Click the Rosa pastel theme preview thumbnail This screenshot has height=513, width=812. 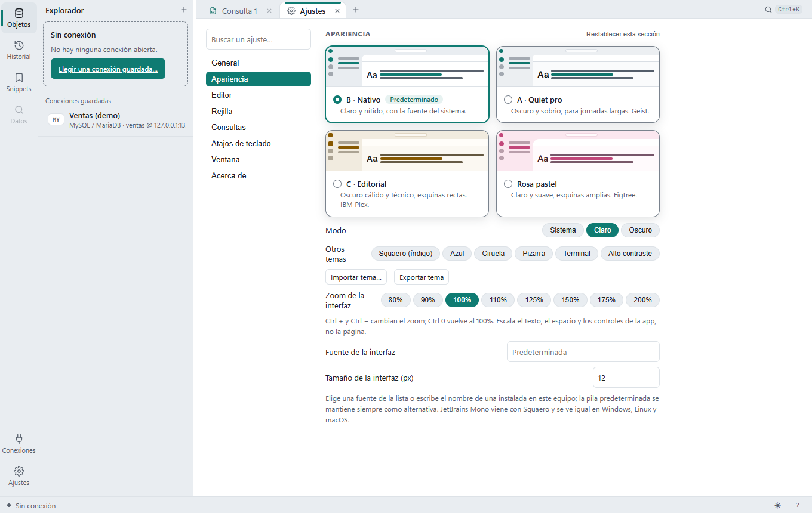578,151
